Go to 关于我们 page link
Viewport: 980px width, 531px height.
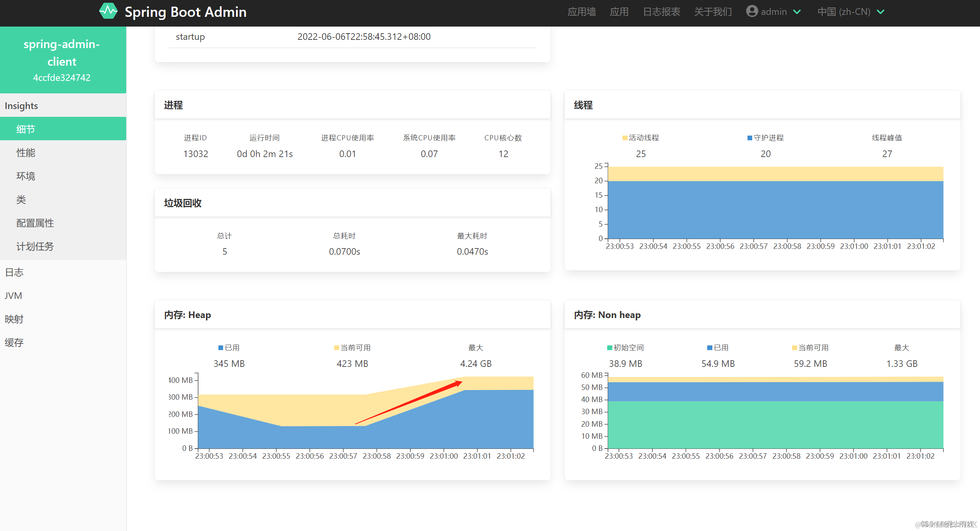point(713,12)
